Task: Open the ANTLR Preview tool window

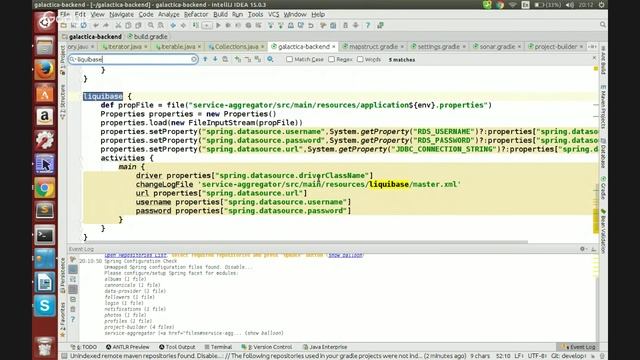Action: (x=128, y=347)
